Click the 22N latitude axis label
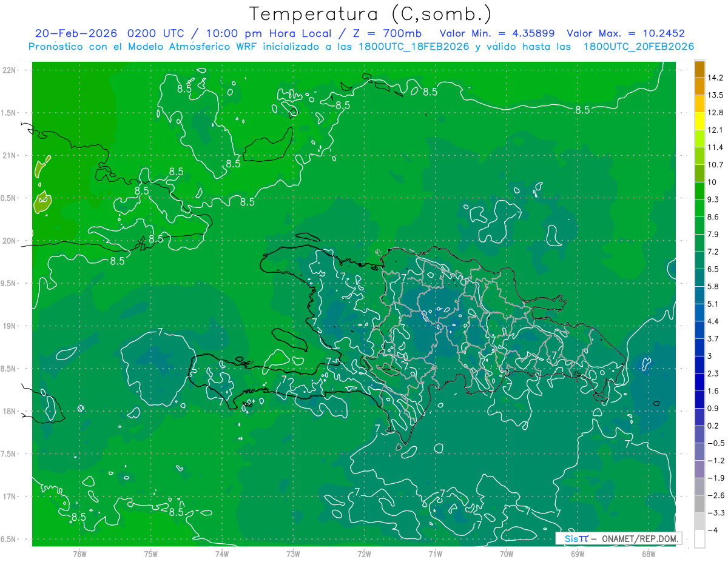The image size is (728, 562). 10,70
